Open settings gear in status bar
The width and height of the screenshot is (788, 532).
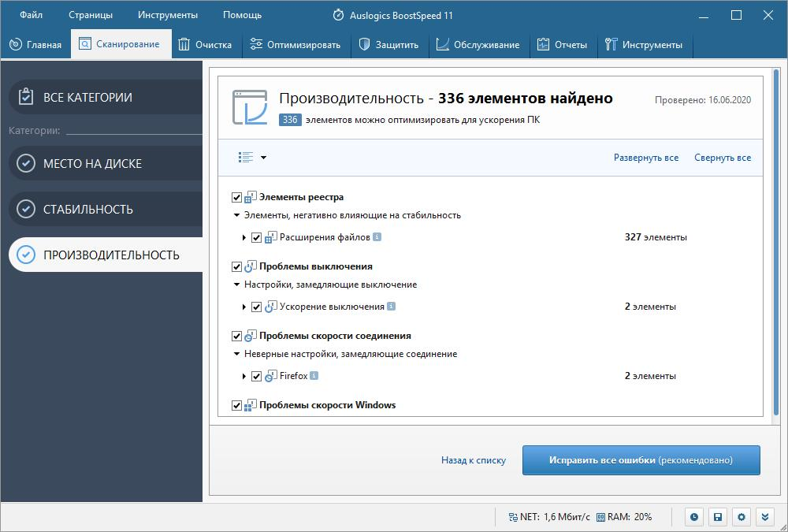click(742, 517)
